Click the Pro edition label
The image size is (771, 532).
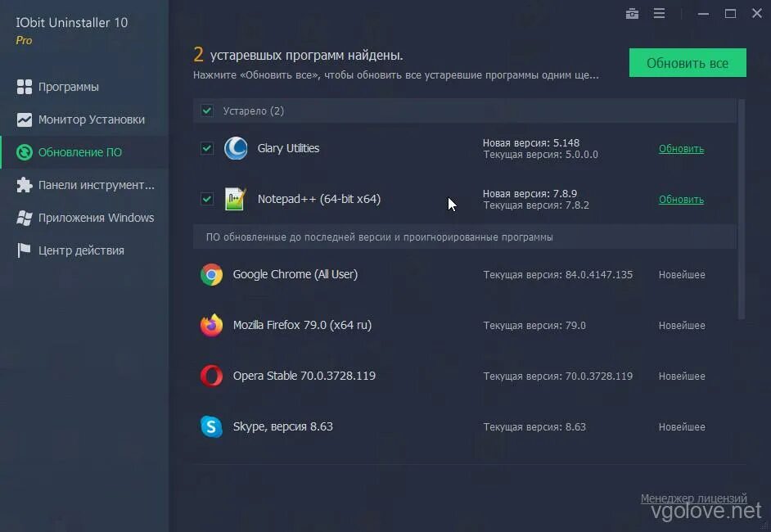click(x=24, y=40)
